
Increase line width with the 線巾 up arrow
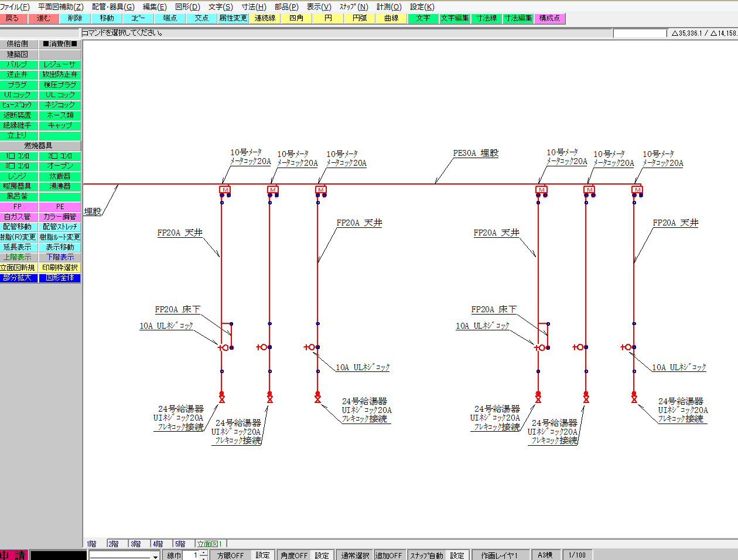point(203,552)
